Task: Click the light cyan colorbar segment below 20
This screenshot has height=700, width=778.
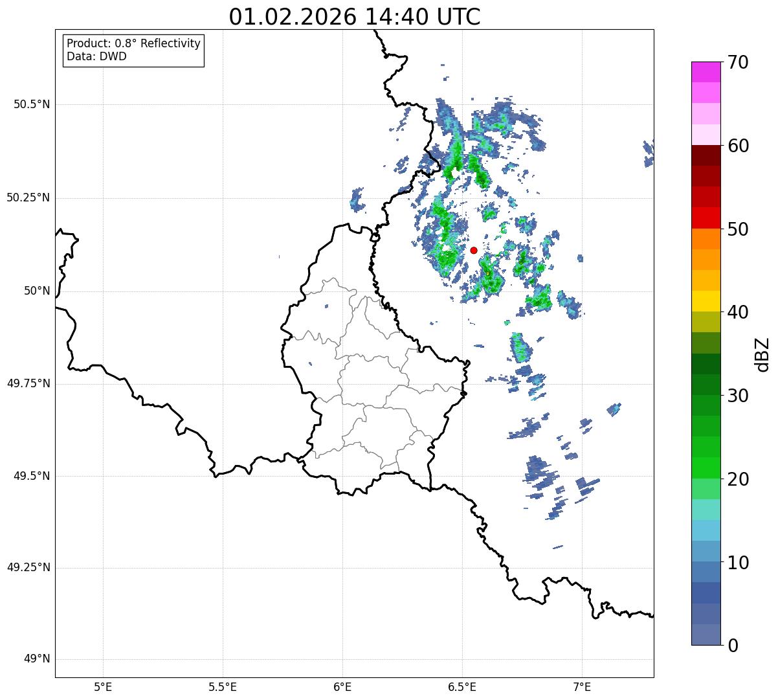Action: coord(706,510)
